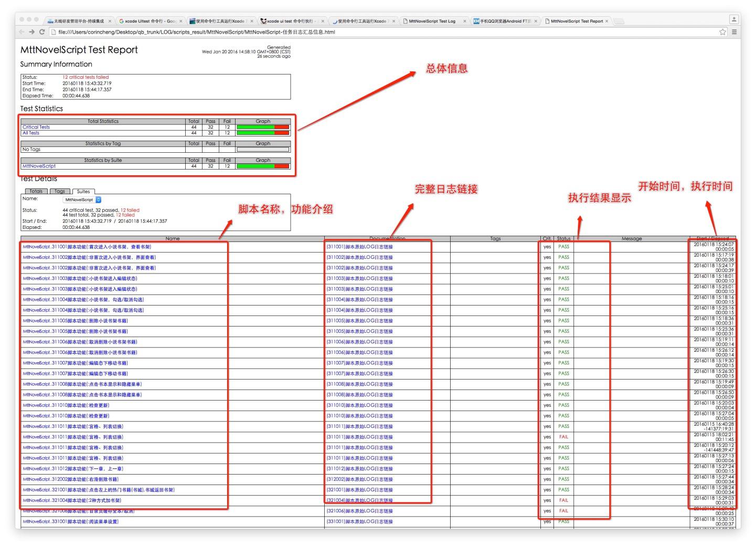Image resolution: width=756 pixels, height=547 pixels.
Task: Click the browser forward arrow
Action: pyautogui.click(x=31, y=32)
